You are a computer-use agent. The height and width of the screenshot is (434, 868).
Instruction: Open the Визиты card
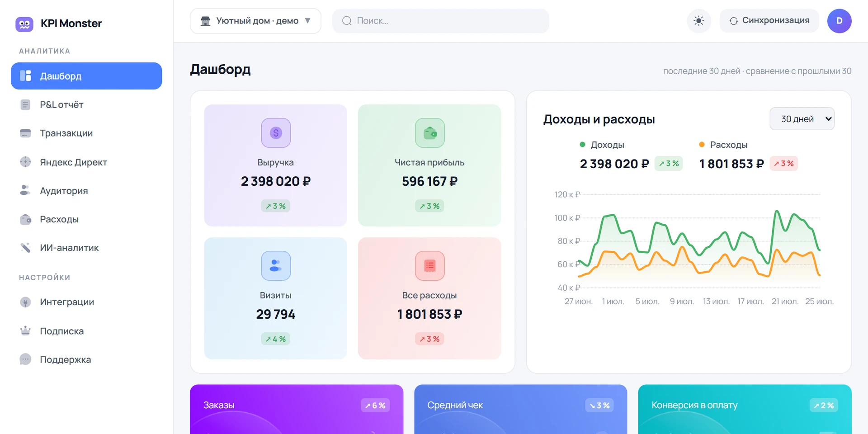click(276, 298)
